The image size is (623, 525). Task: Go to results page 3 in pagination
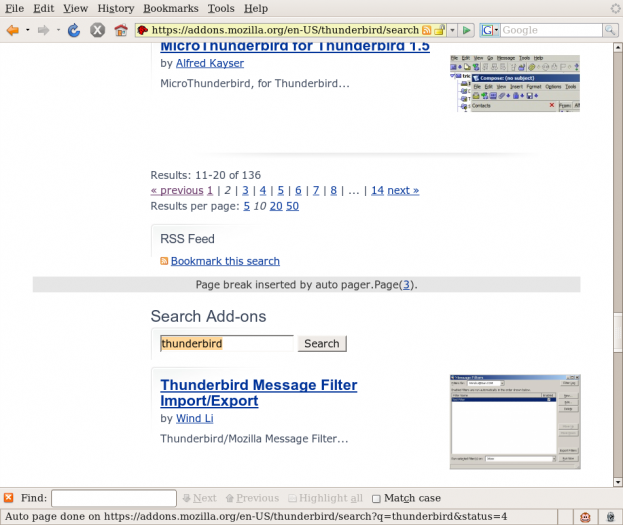(245, 190)
